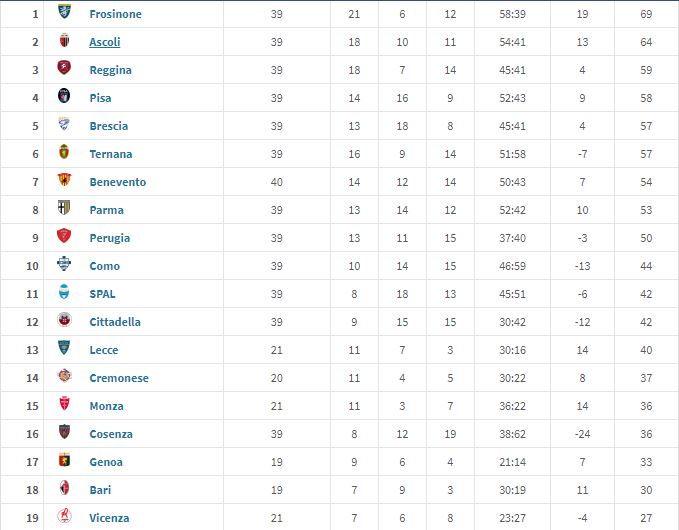Click the Ascoli club crest
This screenshot has height=530, width=679.
click(x=65, y=42)
